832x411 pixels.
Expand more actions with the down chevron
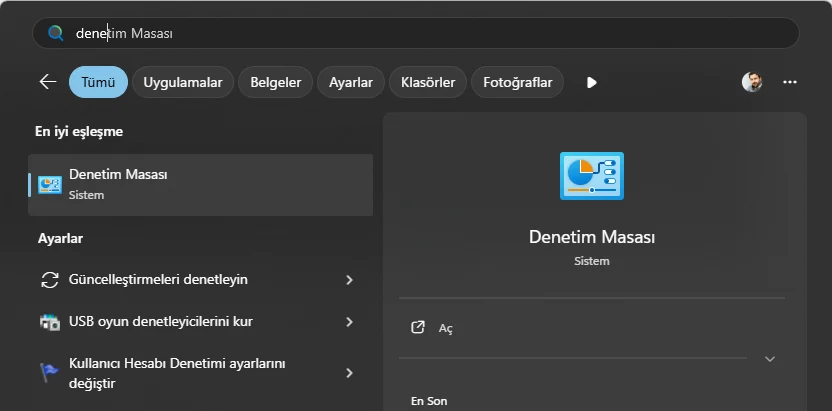click(x=770, y=359)
